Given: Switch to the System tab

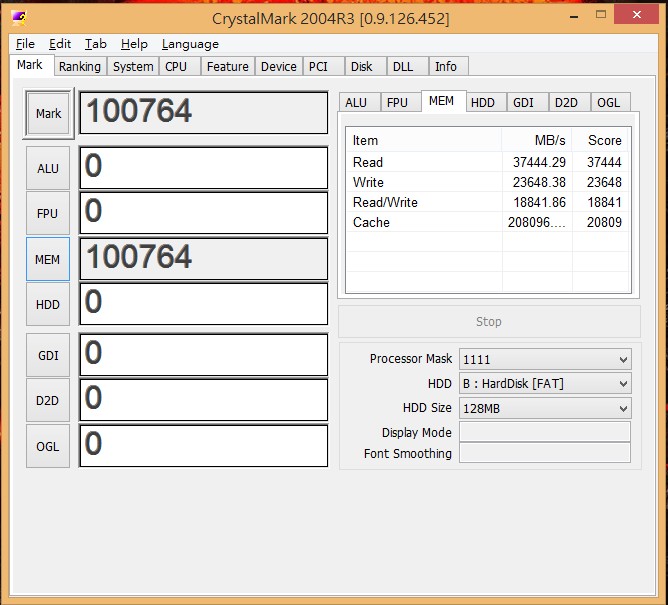Looking at the screenshot, I should click(133, 66).
